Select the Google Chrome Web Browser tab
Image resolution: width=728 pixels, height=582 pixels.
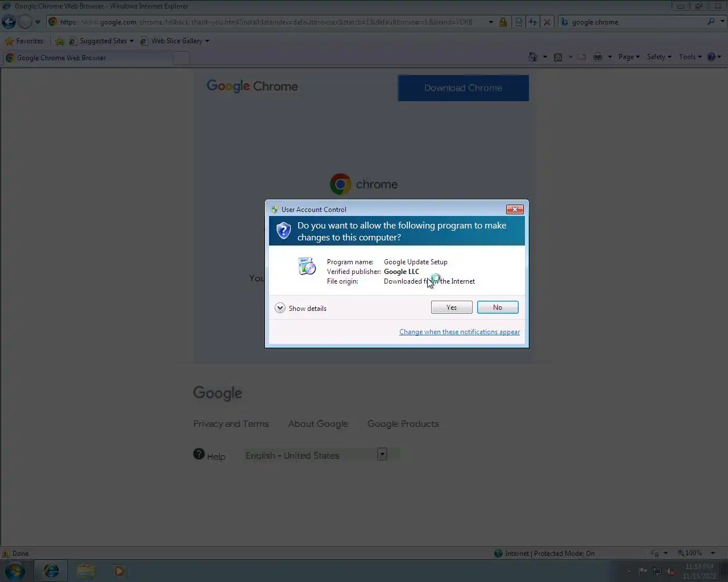pyautogui.click(x=87, y=58)
